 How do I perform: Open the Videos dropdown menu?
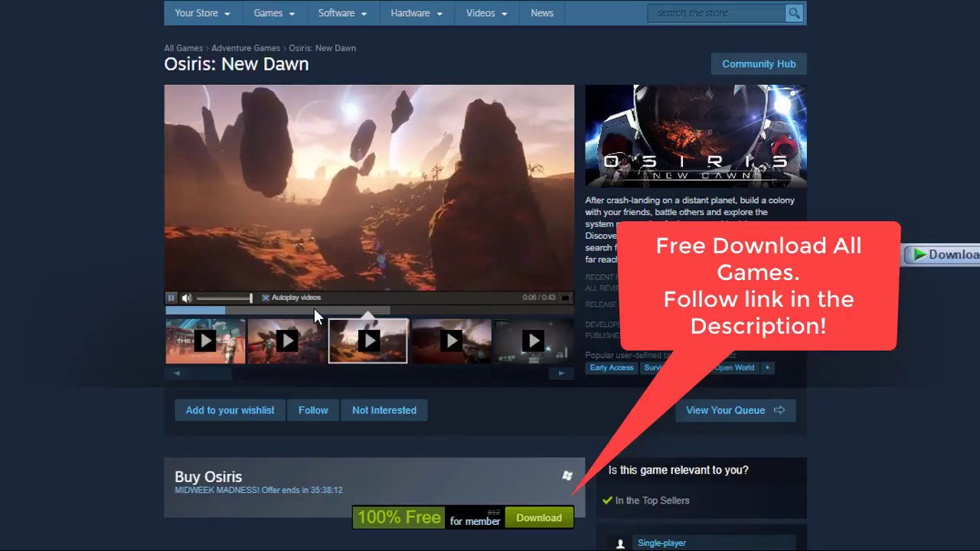pyautogui.click(x=486, y=13)
